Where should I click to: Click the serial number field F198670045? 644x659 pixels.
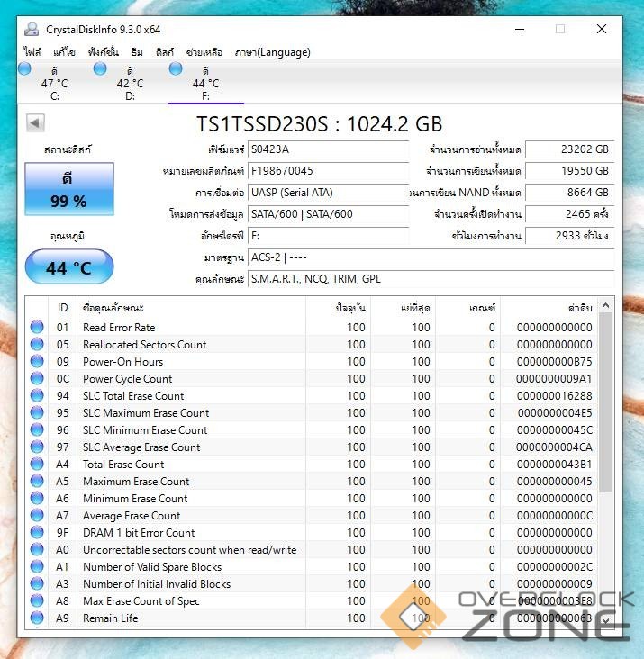pyautogui.click(x=329, y=171)
